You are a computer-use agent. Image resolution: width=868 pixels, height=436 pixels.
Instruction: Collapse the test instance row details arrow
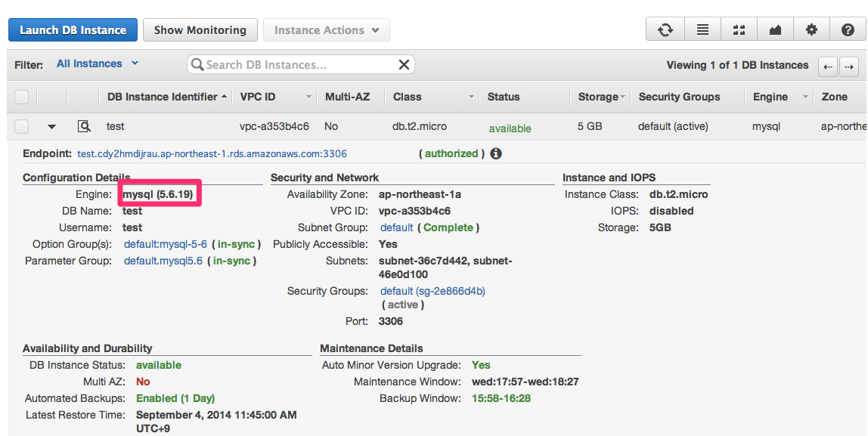click(51, 126)
